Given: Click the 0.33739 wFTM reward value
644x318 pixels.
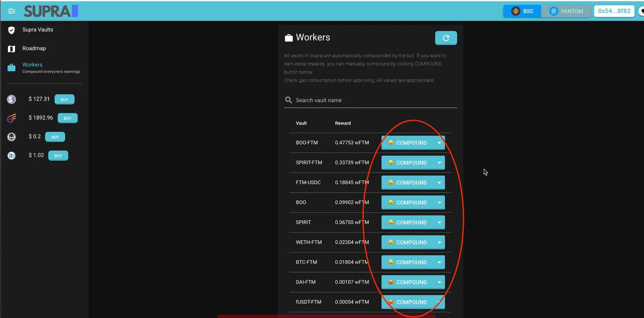Looking at the screenshot, I should (352, 163).
